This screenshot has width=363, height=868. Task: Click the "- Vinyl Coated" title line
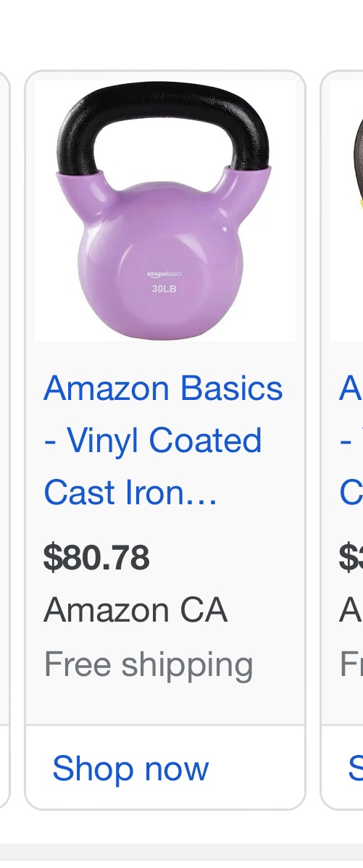tap(153, 441)
